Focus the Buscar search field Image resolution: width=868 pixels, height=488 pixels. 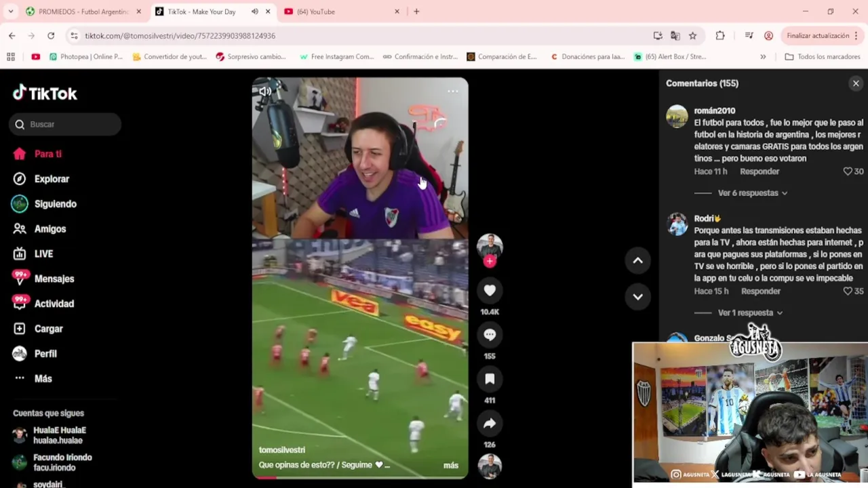click(x=65, y=124)
